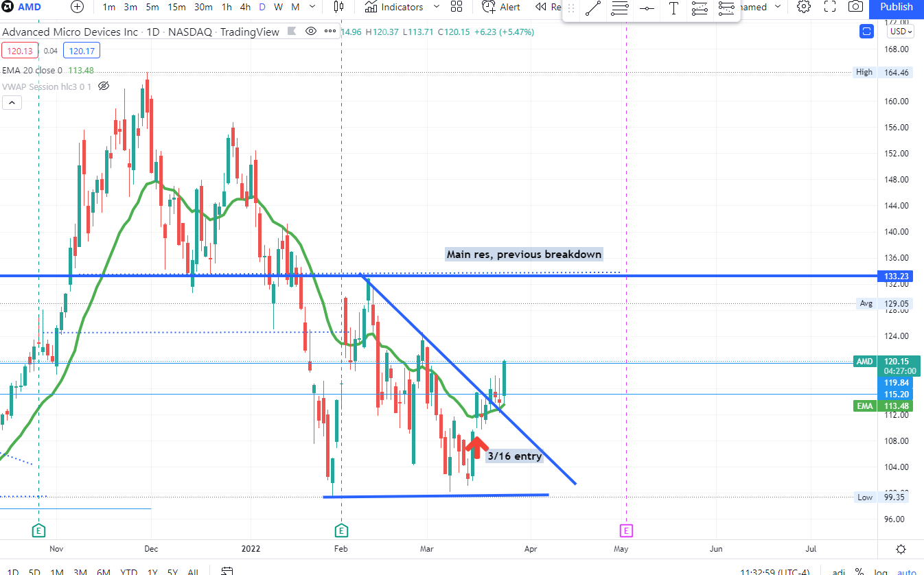Take a chart snapshot with camera icon

coord(855,7)
